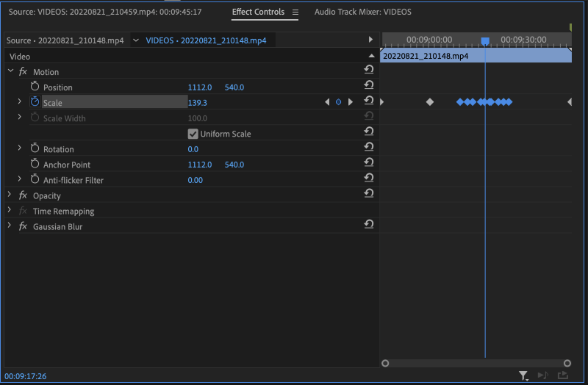
Task: Reset the Uniform Scale parameter
Action: point(369,132)
